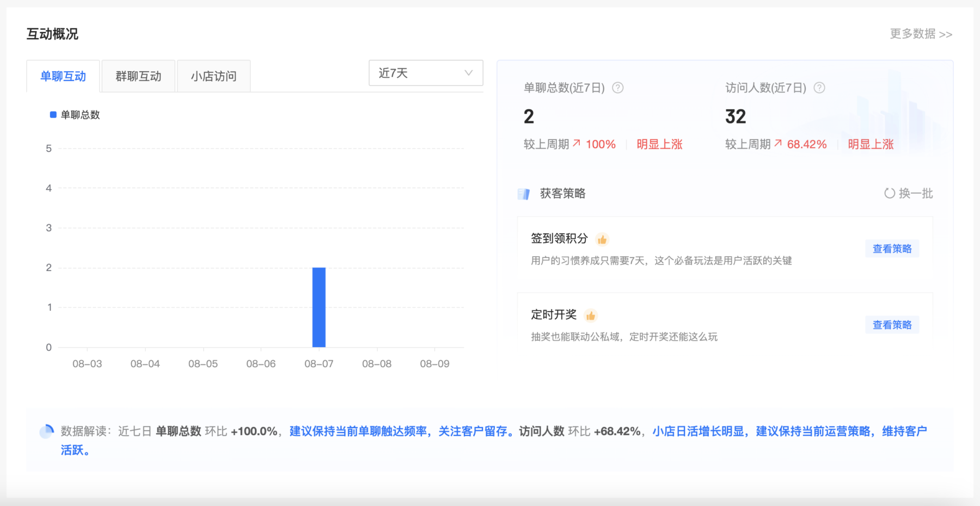Click the up arrow next to 68.42%
Screen dimensions: 980x506
tap(778, 143)
